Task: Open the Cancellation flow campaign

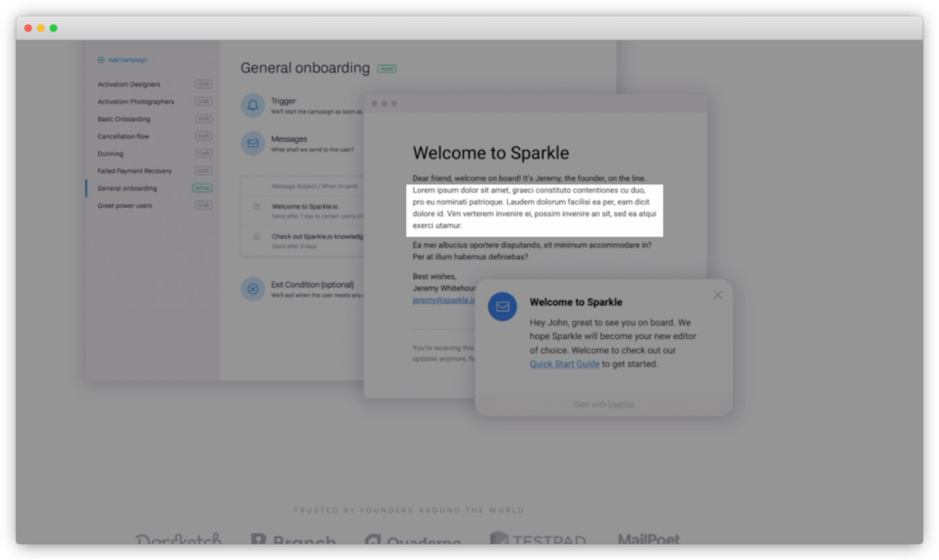Action: [x=123, y=137]
